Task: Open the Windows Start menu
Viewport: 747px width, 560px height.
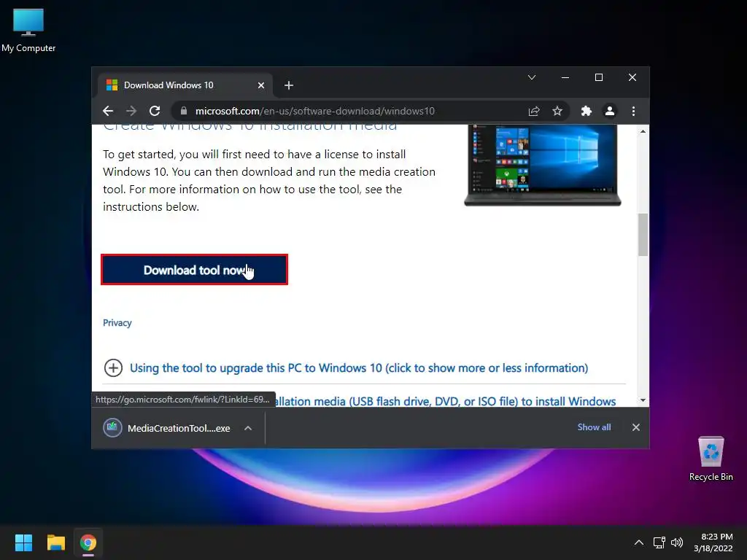Action: 23,542
